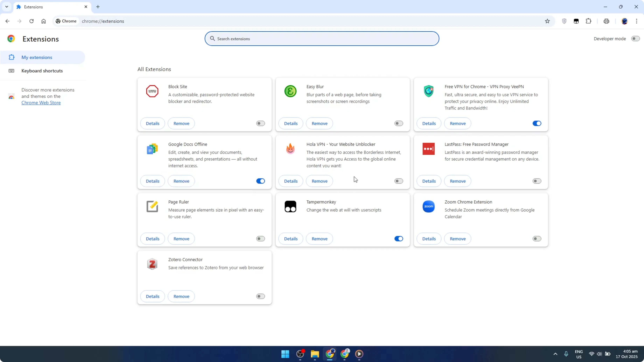644x362 pixels.
Task: Click the Block Site extension icon
Action: coord(152,91)
